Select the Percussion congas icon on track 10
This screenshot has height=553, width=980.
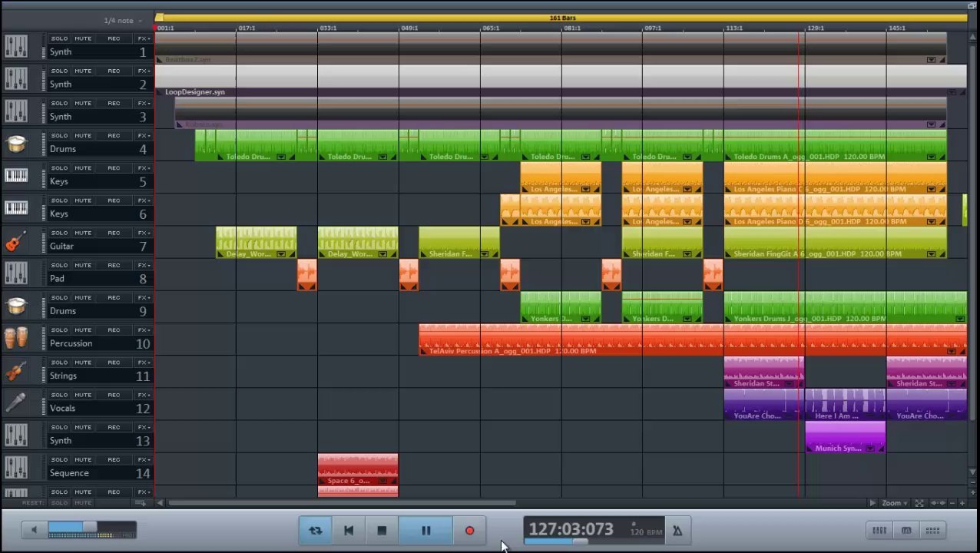click(16, 338)
